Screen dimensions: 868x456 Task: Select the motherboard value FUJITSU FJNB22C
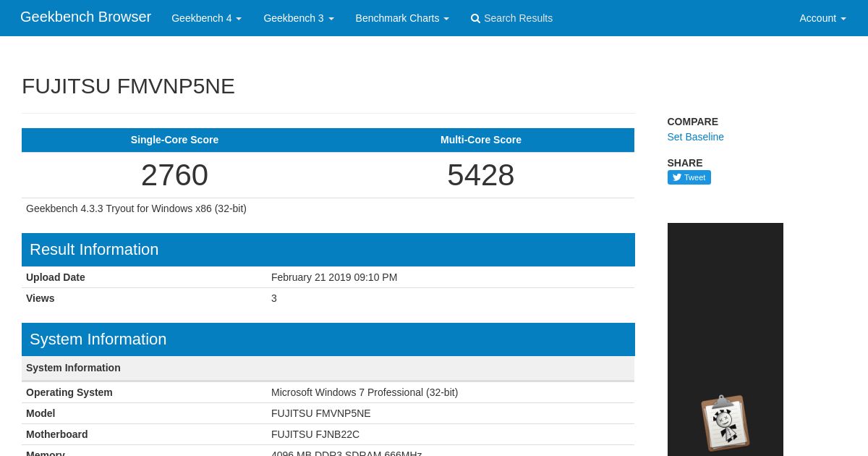(315, 434)
